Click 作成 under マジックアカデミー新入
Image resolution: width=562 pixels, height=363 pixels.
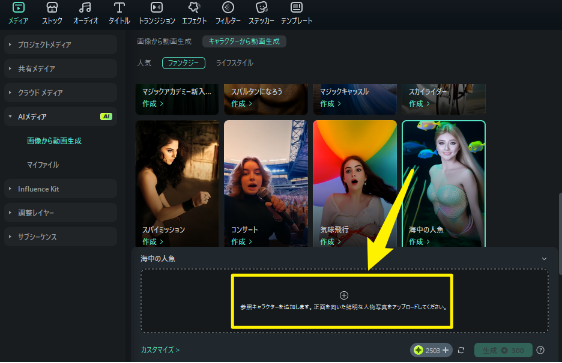point(153,104)
